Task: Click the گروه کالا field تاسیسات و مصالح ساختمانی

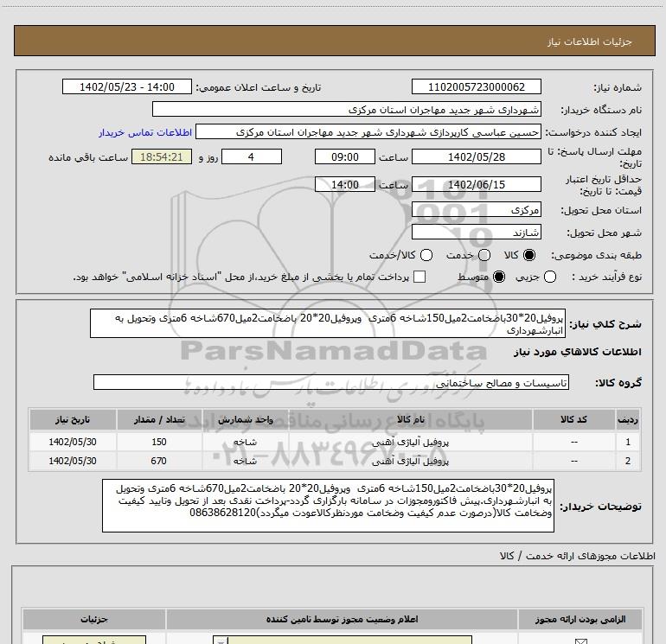Action: 331,382
